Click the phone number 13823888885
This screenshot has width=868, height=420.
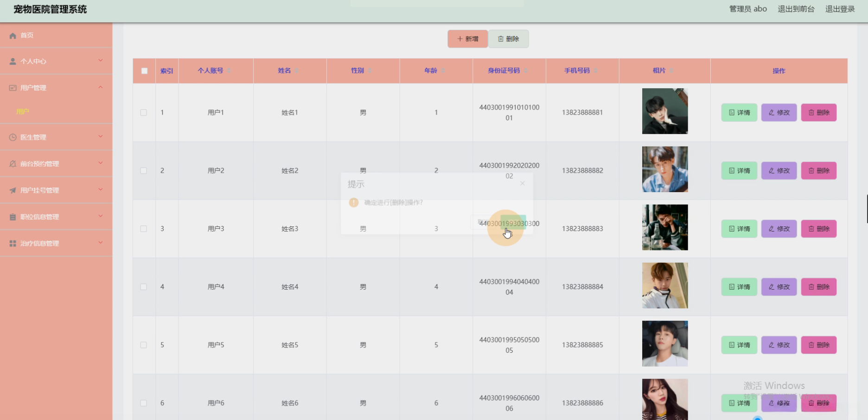582,345
